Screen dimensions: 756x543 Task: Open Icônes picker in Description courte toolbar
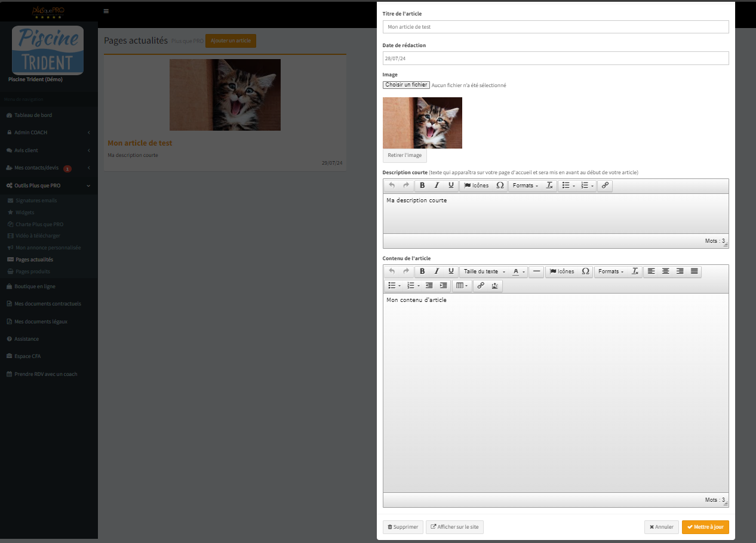point(477,186)
